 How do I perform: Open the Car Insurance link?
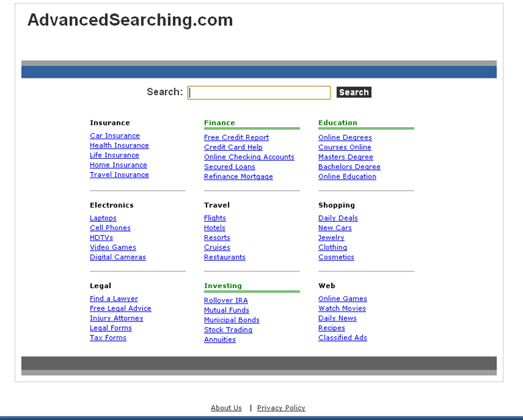point(115,136)
